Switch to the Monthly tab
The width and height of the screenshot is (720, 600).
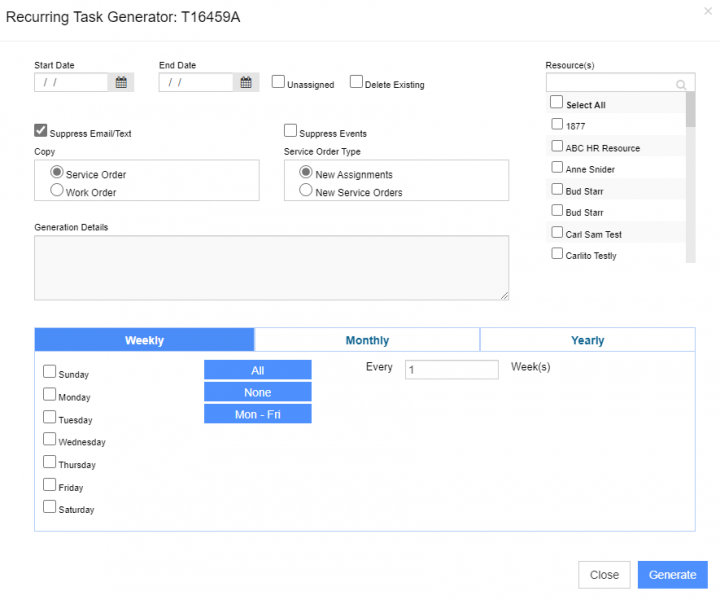[x=367, y=340]
